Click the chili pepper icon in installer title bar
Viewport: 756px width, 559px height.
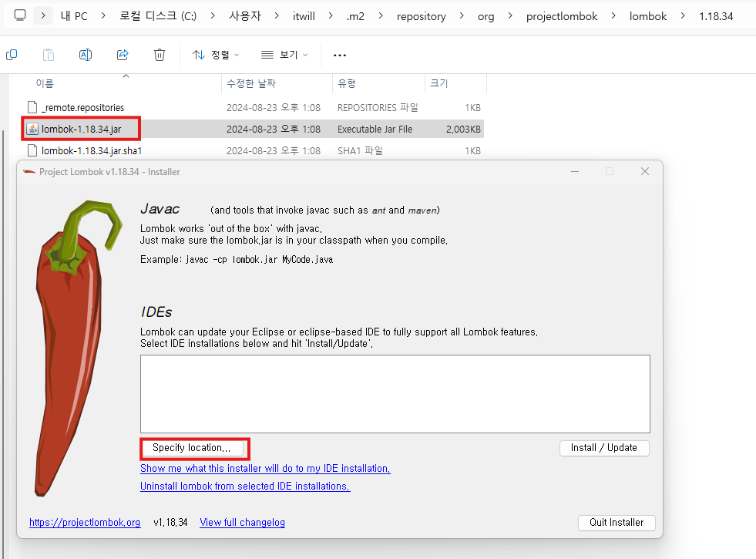tap(29, 172)
